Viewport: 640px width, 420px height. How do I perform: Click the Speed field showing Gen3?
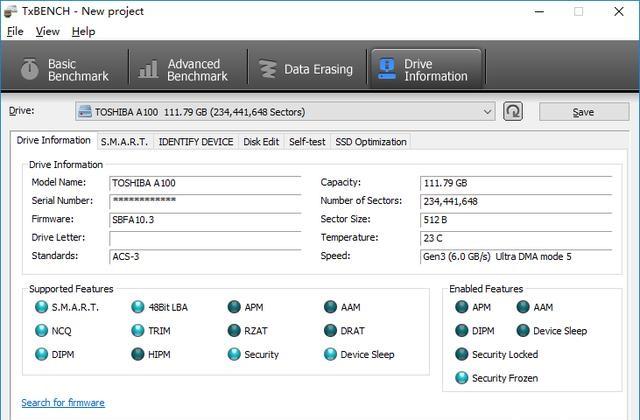[516, 256]
